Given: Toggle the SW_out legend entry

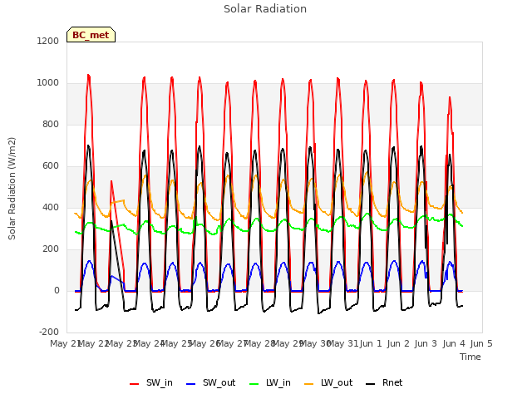Looking at the screenshot, I should click(210, 383).
